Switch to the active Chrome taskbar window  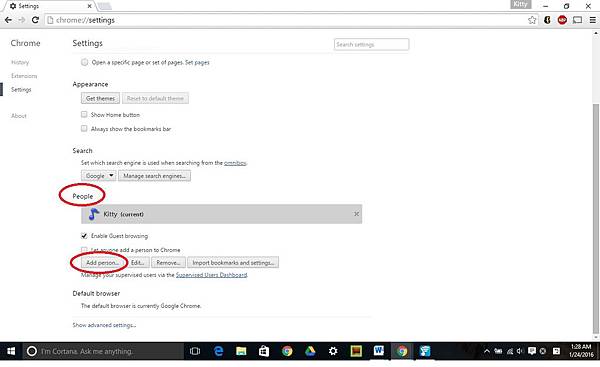[x=402, y=351]
